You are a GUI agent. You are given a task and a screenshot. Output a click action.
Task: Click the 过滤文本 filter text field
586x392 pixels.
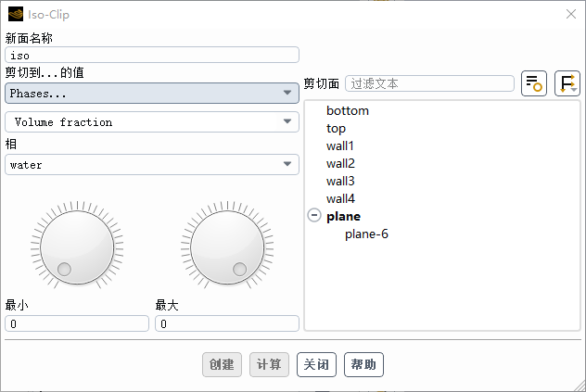[x=429, y=83]
